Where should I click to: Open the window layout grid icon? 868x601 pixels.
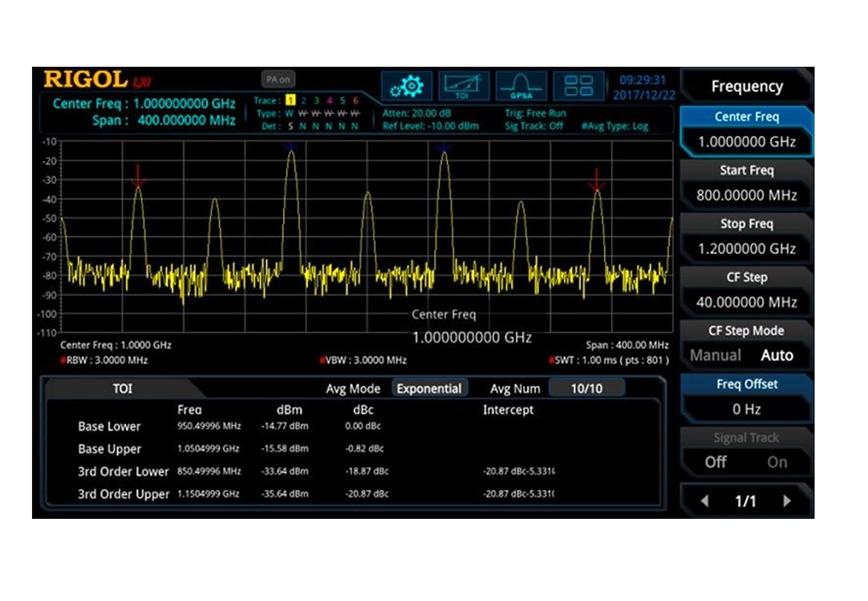point(579,86)
